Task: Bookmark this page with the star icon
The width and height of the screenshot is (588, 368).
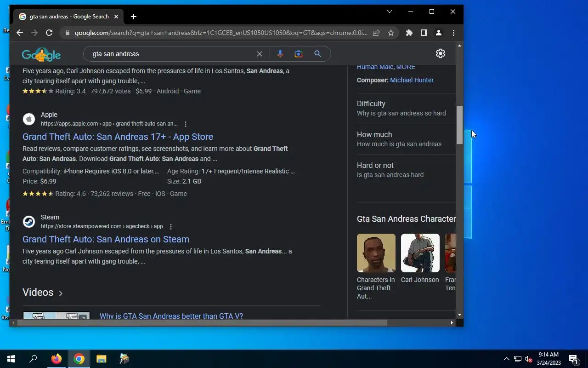Action: point(391,33)
